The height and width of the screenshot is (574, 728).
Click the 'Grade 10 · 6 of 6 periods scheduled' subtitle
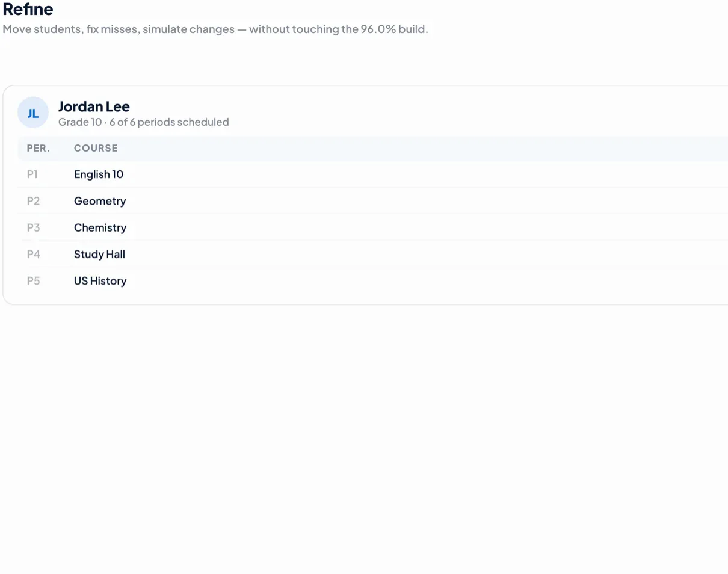(144, 122)
